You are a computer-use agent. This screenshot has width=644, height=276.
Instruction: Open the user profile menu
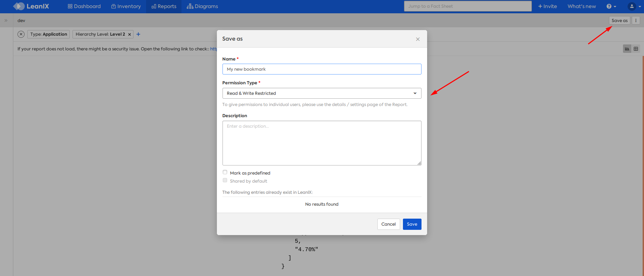click(634, 6)
